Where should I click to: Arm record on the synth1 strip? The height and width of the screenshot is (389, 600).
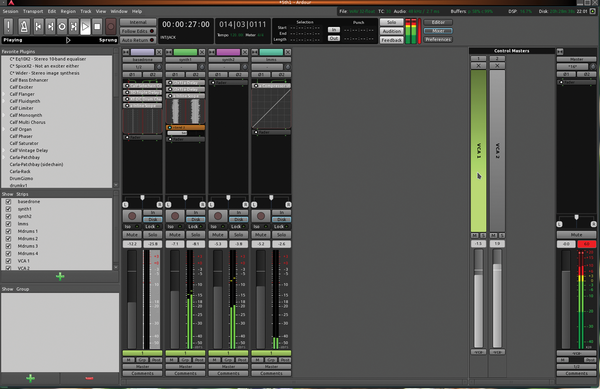[175, 216]
